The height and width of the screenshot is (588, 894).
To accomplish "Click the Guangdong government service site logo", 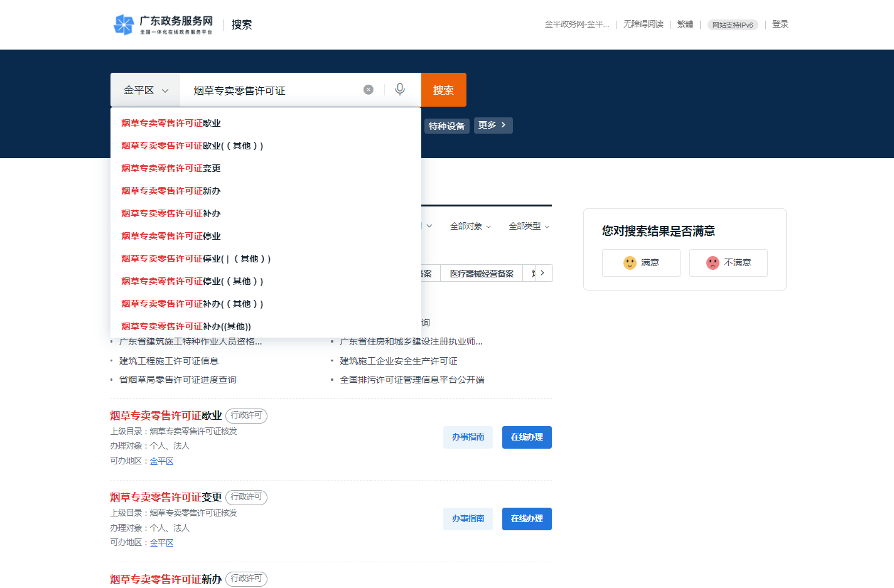I will point(163,24).
